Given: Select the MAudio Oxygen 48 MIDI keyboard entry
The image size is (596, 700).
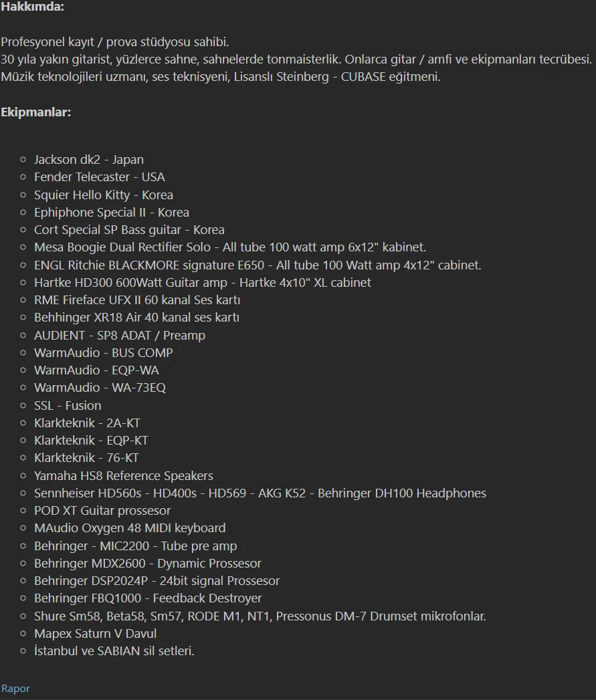Looking at the screenshot, I should [x=130, y=528].
